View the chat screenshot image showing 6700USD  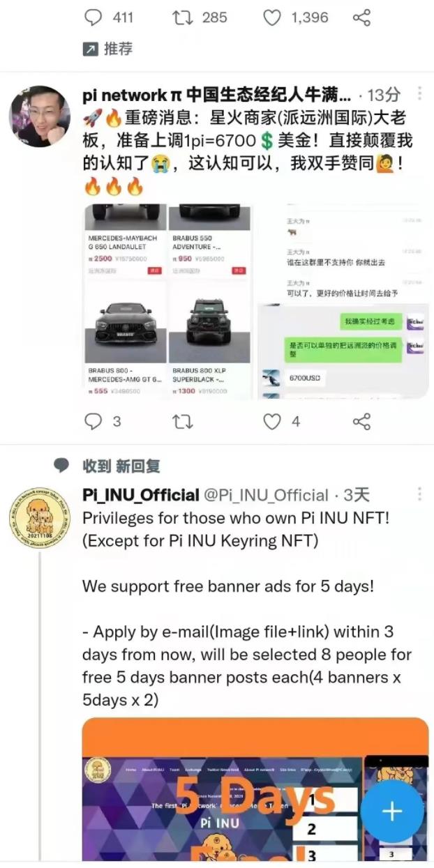pyautogui.click(x=343, y=302)
